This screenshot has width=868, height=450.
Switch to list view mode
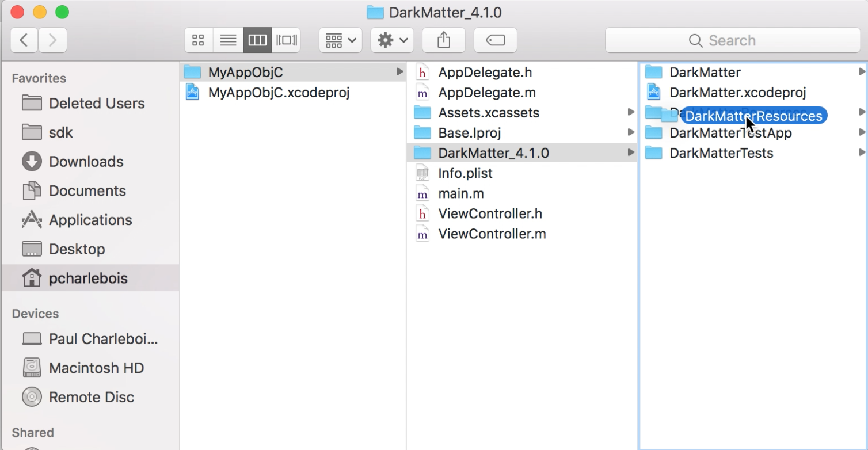pos(228,40)
